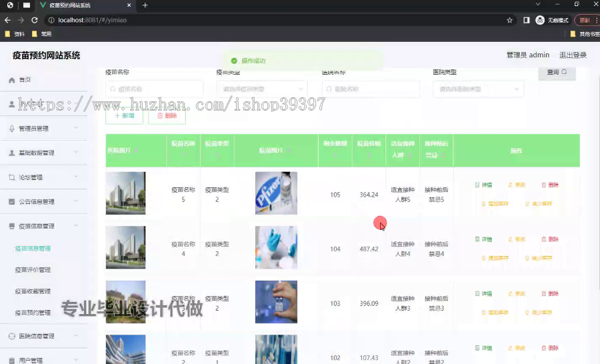Reload the page with browser refresh icon
The image size is (600, 364).
[x=35, y=20]
